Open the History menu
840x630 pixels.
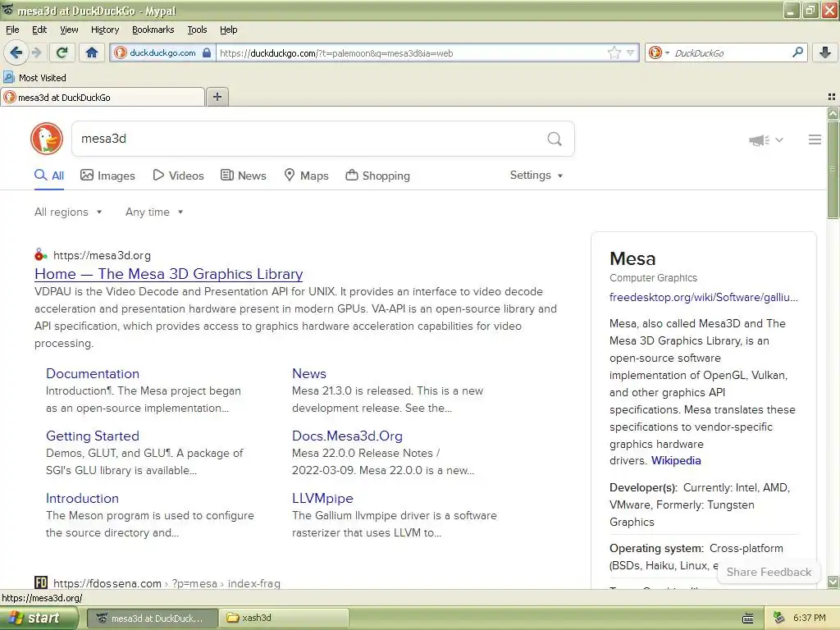click(x=104, y=30)
